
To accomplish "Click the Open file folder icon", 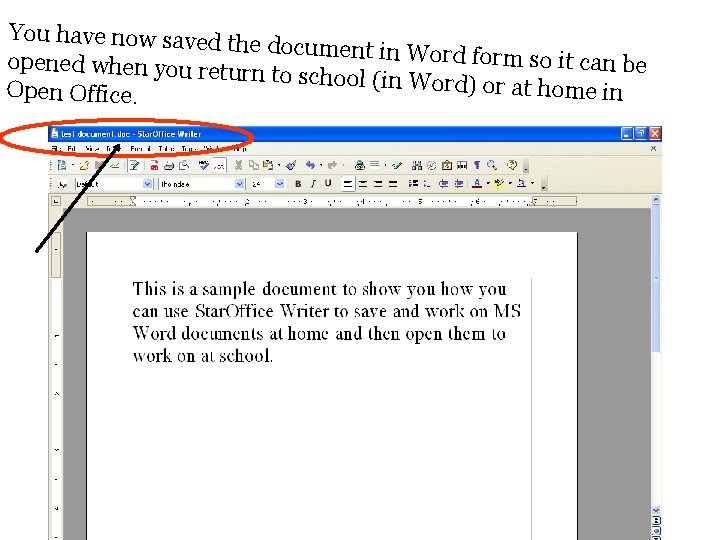I will click(x=84, y=165).
